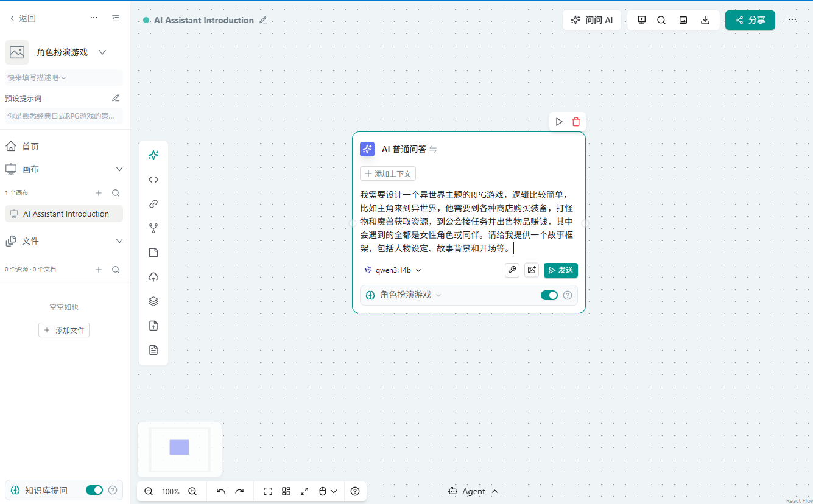Add a new canvas with the plus icon
The width and height of the screenshot is (813, 504).
point(99,193)
